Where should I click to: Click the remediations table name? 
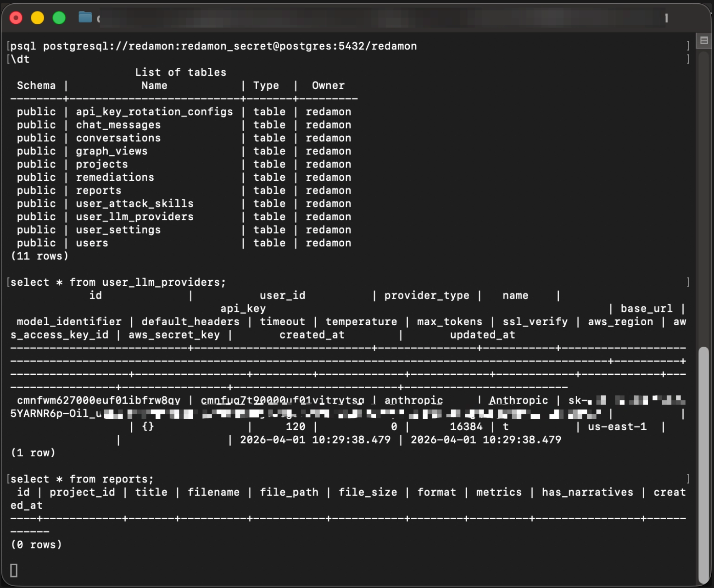click(x=115, y=178)
